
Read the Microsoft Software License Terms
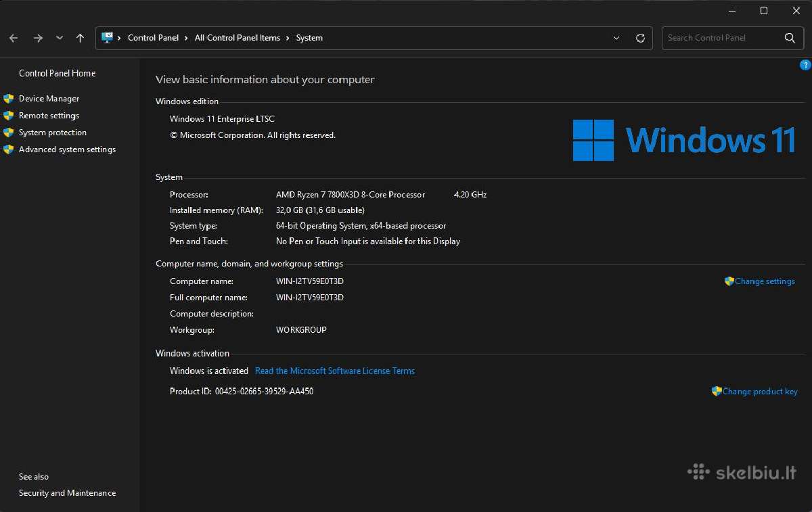335,371
